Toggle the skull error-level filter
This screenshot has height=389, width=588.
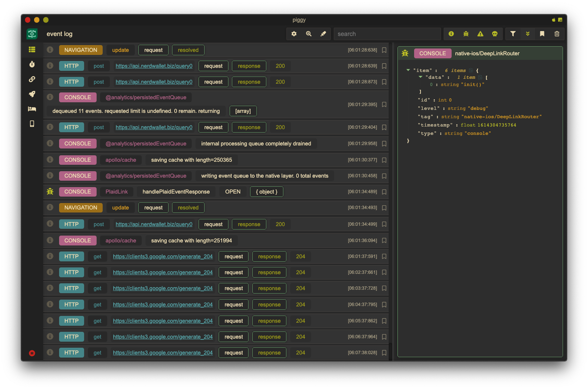coord(495,34)
